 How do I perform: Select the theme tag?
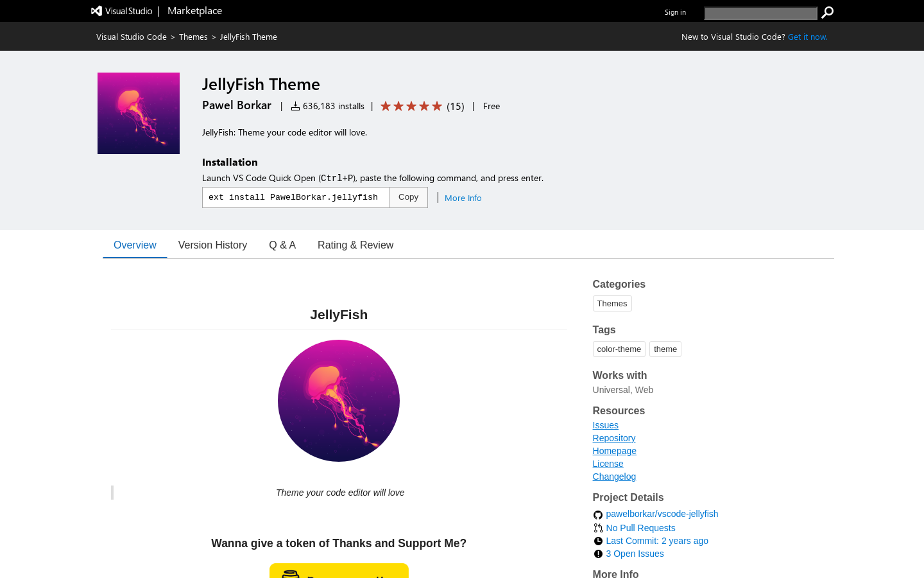click(665, 349)
